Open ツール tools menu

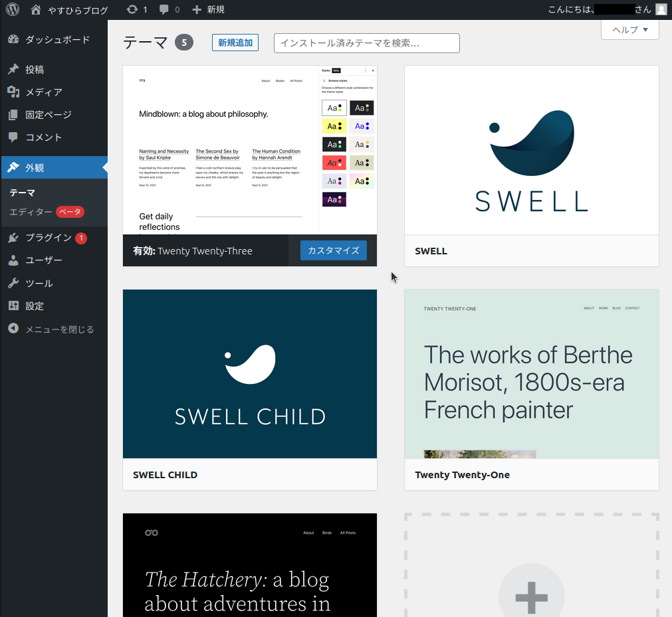click(x=54, y=284)
